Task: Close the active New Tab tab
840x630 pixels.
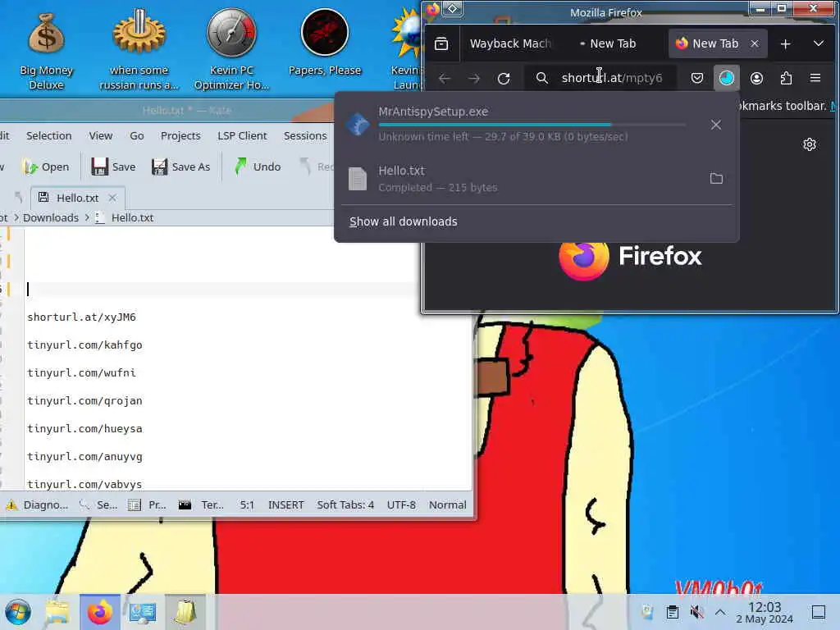Action: [x=755, y=43]
